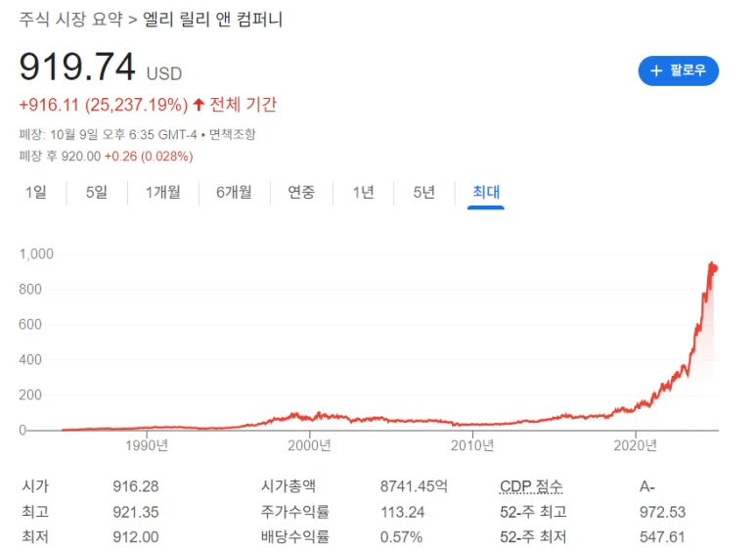Switch to the 1개월 range tab
756x551 pixels.
pos(163,192)
